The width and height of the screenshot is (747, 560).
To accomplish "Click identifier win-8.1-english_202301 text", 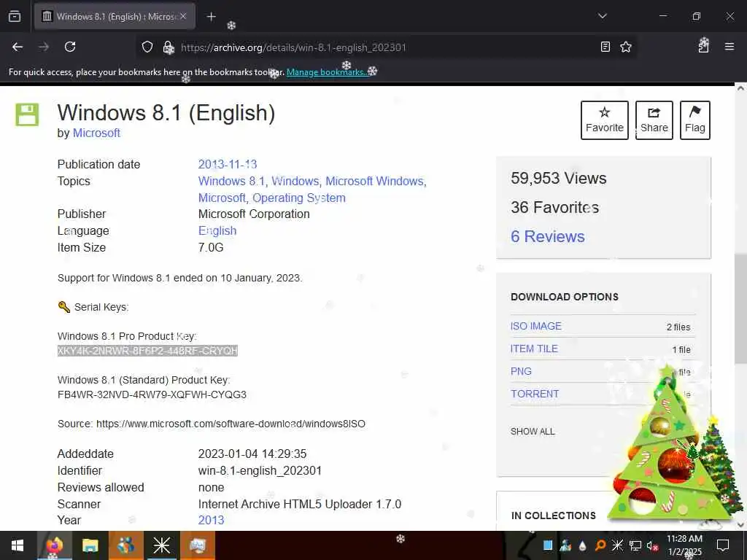I will 260,470.
